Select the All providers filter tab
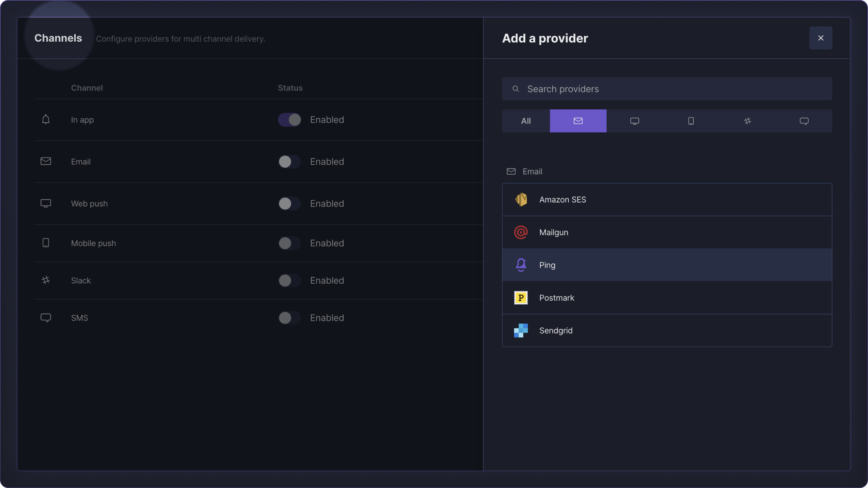Image resolution: width=868 pixels, height=488 pixels. [526, 121]
